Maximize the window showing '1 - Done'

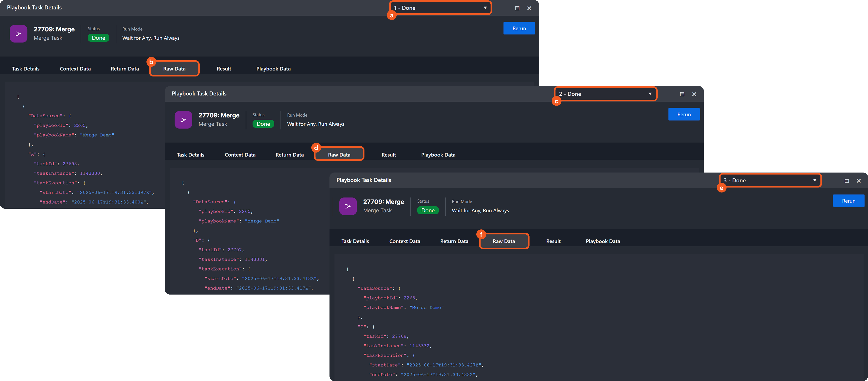pyautogui.click(x=517, y=8)
